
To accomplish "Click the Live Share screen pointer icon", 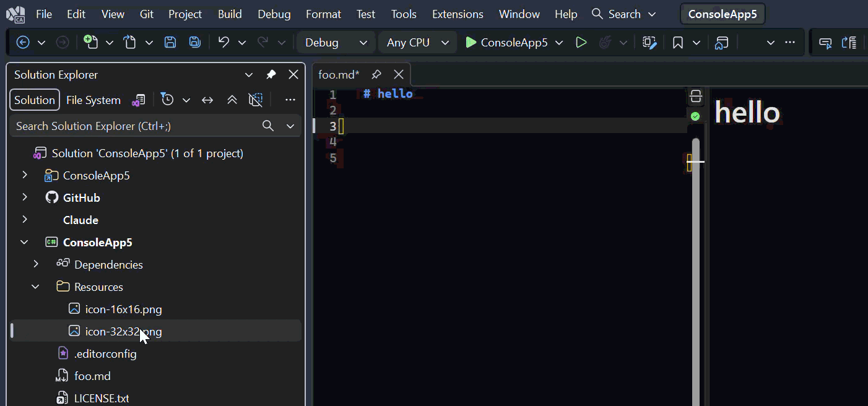I will coord(825,42).
